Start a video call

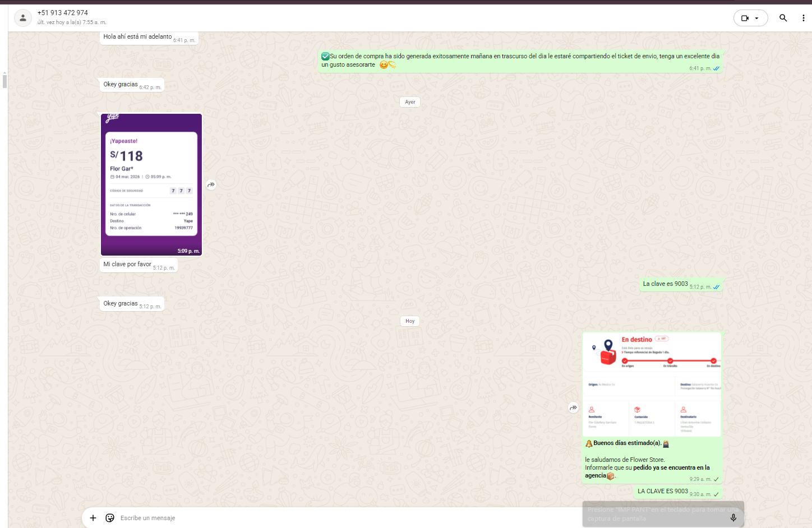[x=745, y=18]
